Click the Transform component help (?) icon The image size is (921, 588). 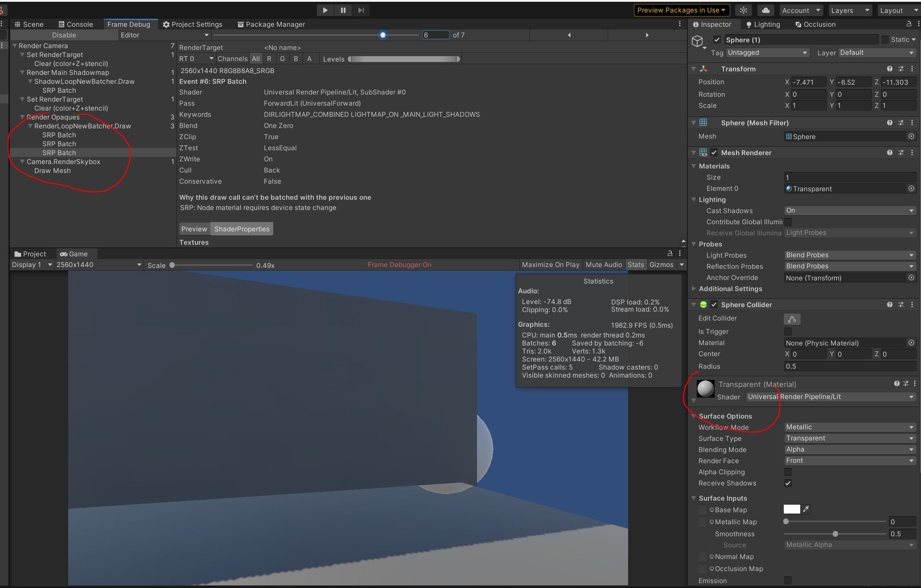coord(890,69)
